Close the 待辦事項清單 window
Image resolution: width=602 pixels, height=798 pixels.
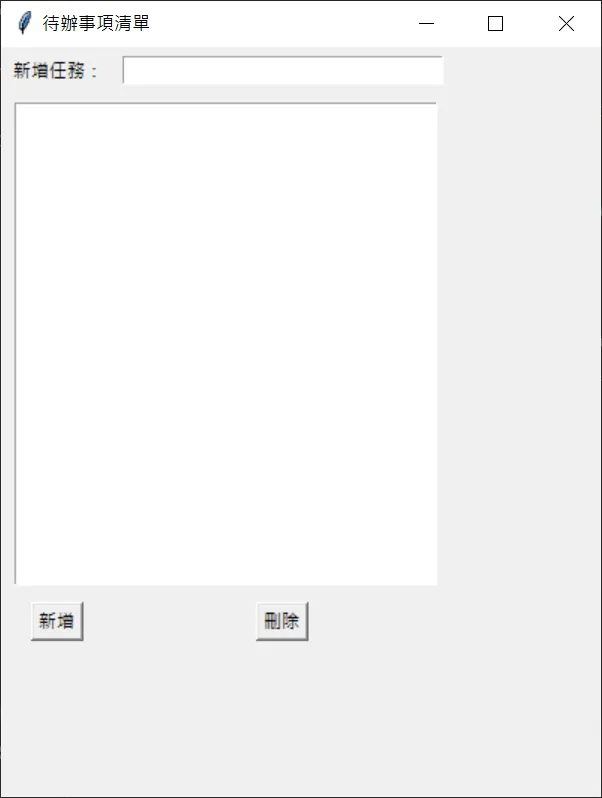pos(566,23)
